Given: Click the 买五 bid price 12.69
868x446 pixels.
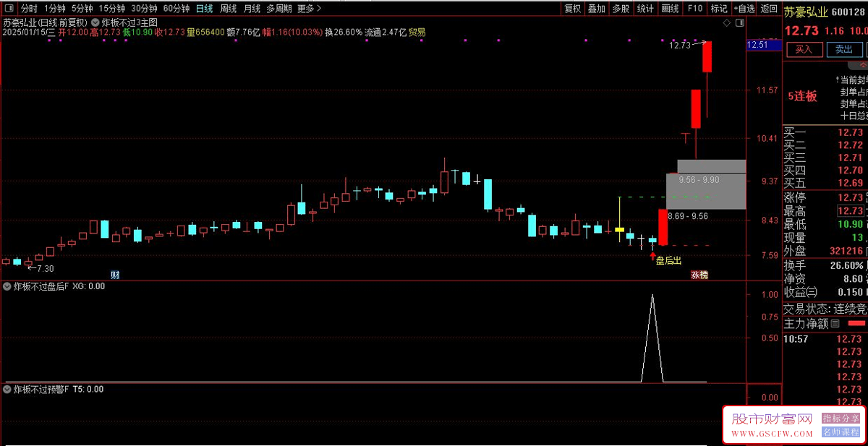Looking at the screenshot, I should (850, 184).
